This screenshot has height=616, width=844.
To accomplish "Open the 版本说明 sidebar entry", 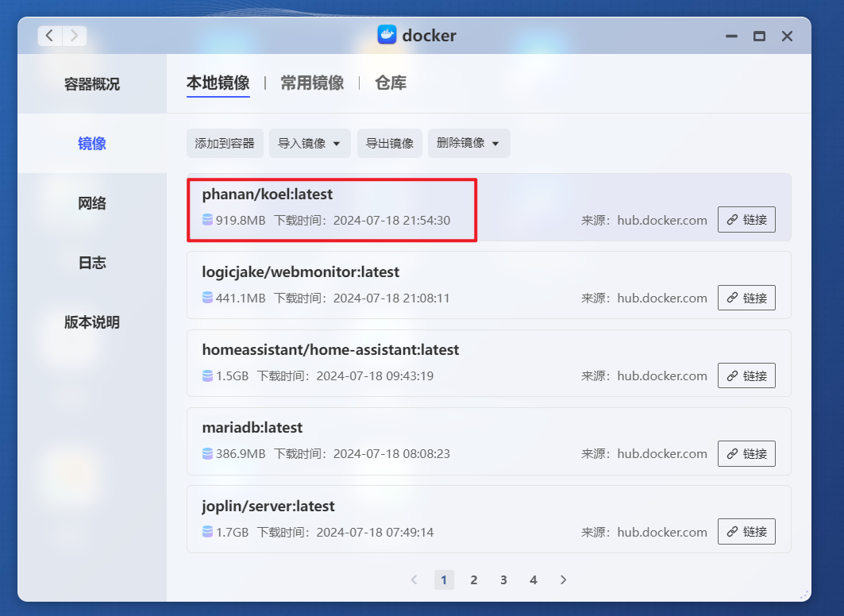I will (x=91, y=322).
